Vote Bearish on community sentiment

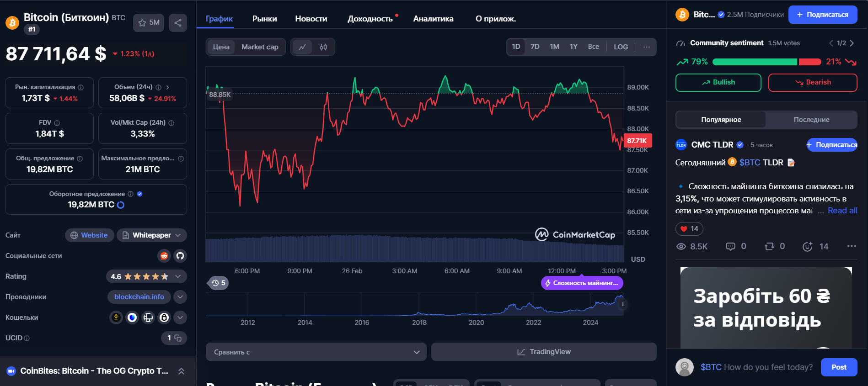tap(813, 83)
